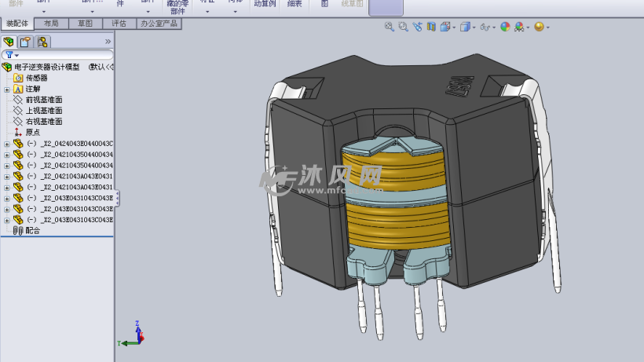Click the Edit Appearance color ball icon

(x=505, y=27)
